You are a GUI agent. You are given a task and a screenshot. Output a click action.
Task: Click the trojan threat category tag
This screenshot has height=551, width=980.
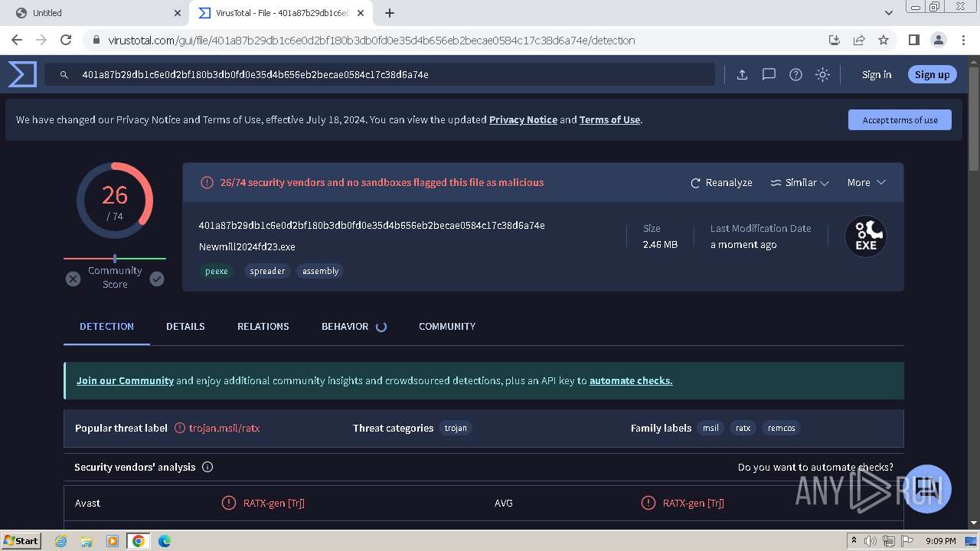tap(456, 428)
